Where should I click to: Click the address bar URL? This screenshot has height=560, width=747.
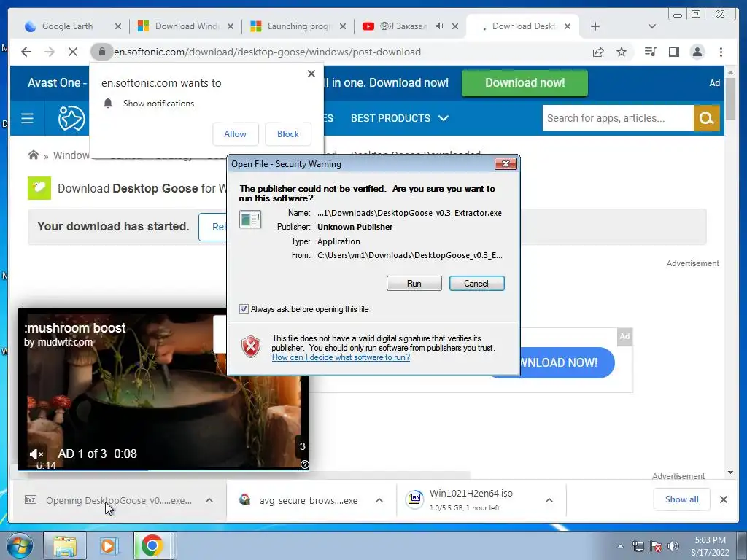(267, 52)
